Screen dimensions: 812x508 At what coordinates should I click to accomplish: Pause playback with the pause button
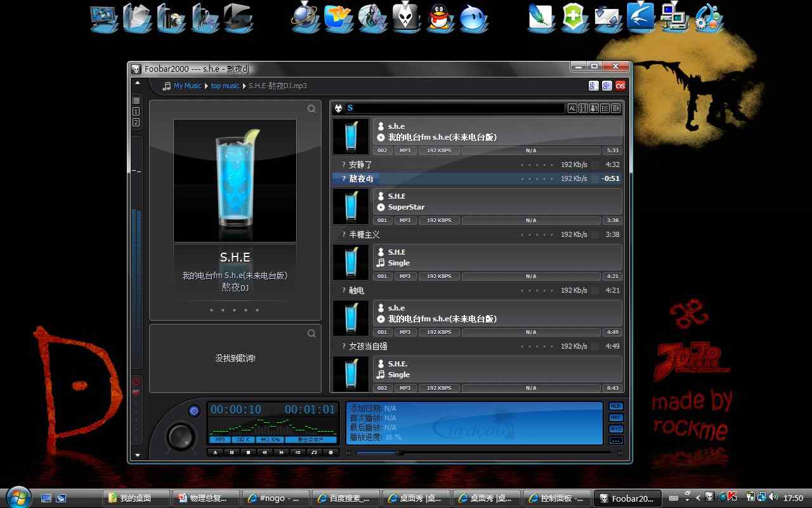click(x=232, y=452)
